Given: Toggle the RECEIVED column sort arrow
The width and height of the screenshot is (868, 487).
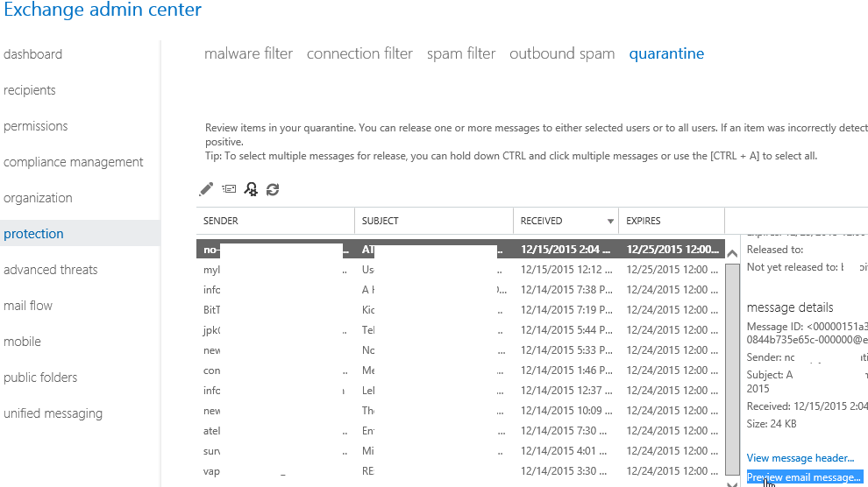Looking at the screenshot, I should (610, 221).
